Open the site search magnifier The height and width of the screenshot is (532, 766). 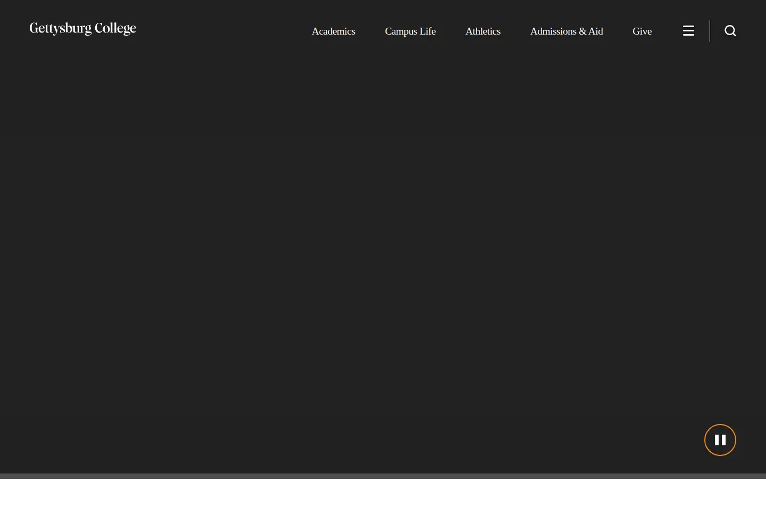tap(730, 31)
